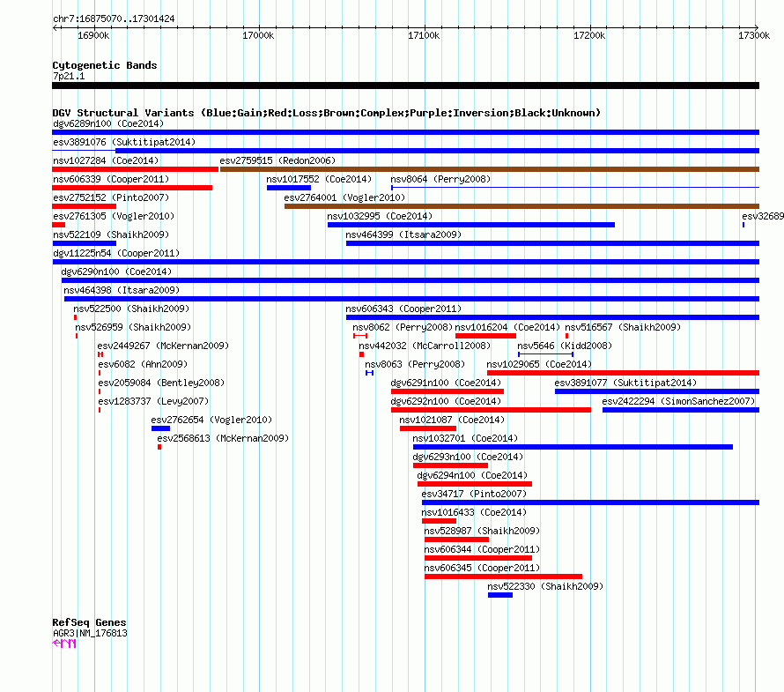Open nsv1029065 (Coe2014) variant label

pyautogui.click(x=539, y=364)
